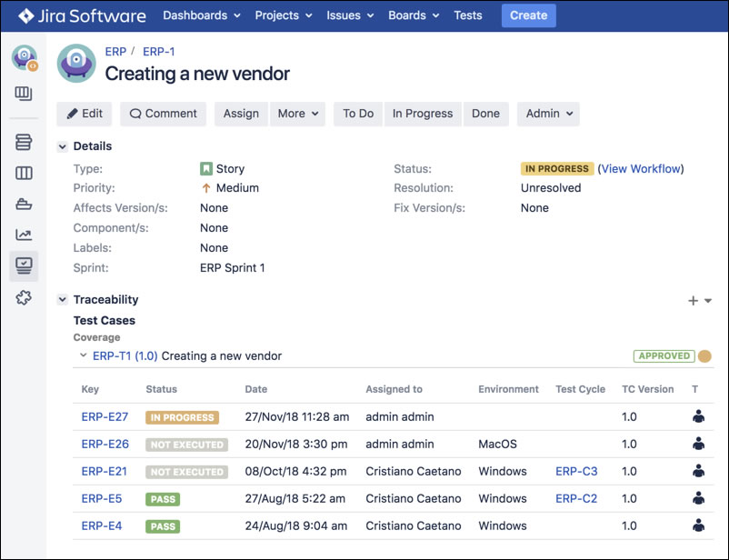Viewport: 729px width, 560px height.
Task: Open the ERP breadcrumb link
Action: click(x=115, y=52)
